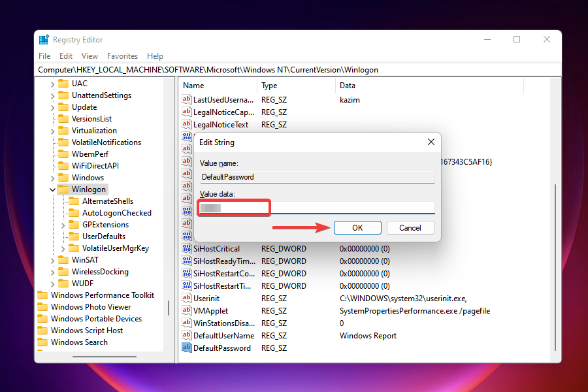The image size is (588, 392).
Task: Expand the UnattendSettings key
Action: pos(52,96)
